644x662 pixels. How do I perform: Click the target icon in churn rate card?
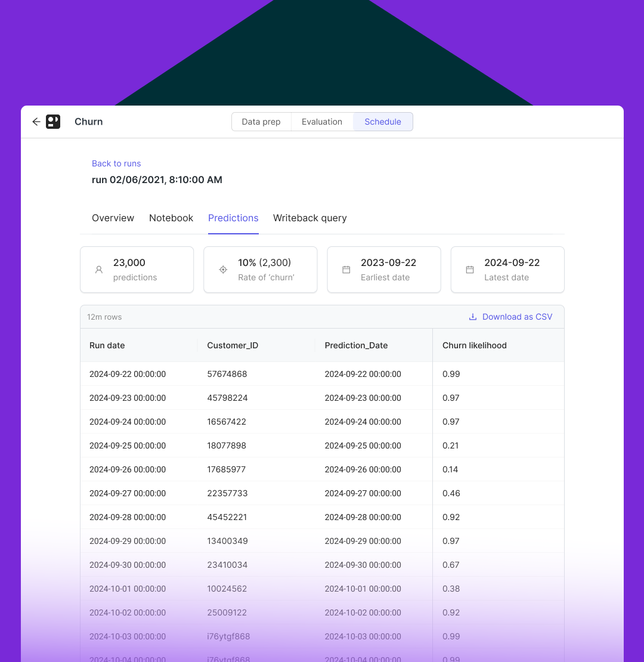[223, 270]
